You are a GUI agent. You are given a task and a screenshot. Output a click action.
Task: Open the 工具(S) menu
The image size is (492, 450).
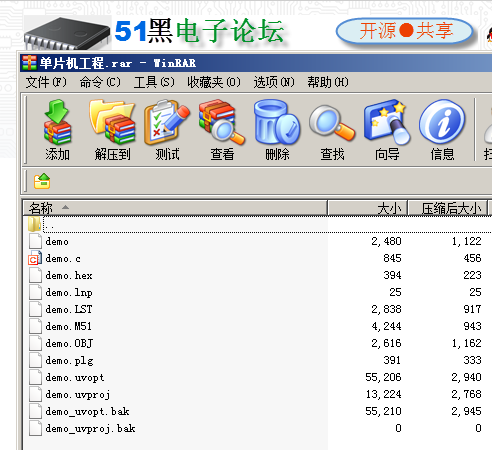click(154, 82)
